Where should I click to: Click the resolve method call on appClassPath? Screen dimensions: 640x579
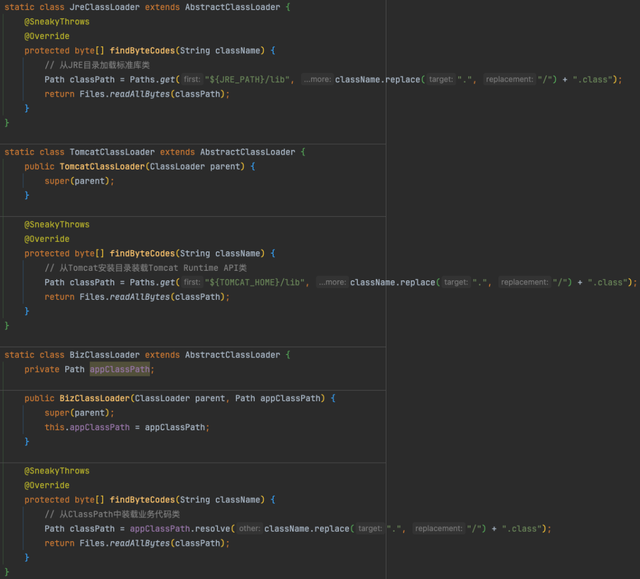click(x=213, y=529)
